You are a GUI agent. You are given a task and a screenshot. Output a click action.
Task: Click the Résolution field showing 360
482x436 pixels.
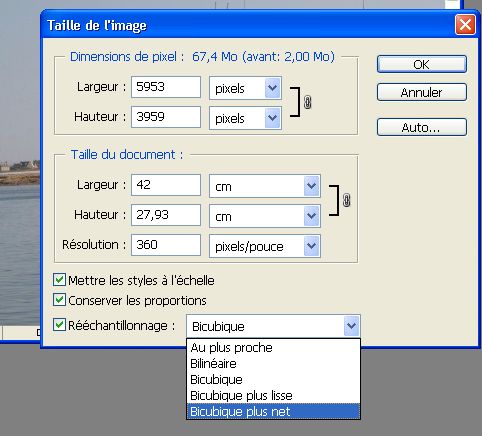click(x=166, y=245)
